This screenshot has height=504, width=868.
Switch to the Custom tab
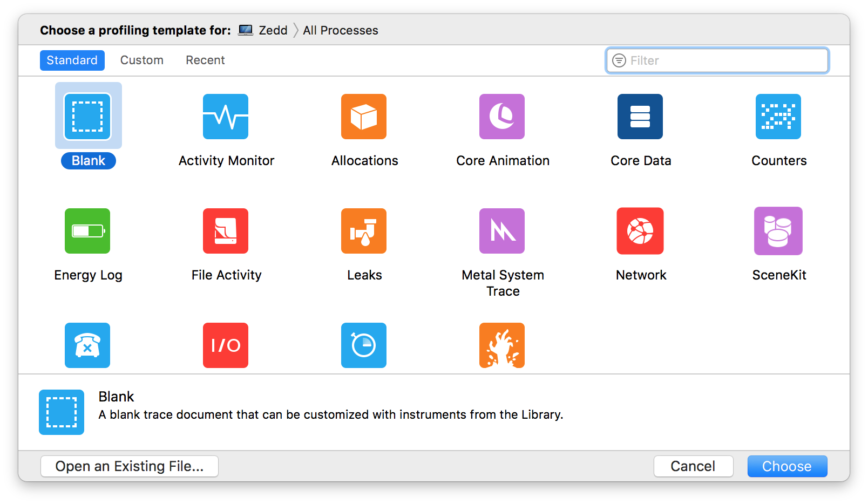142,60
